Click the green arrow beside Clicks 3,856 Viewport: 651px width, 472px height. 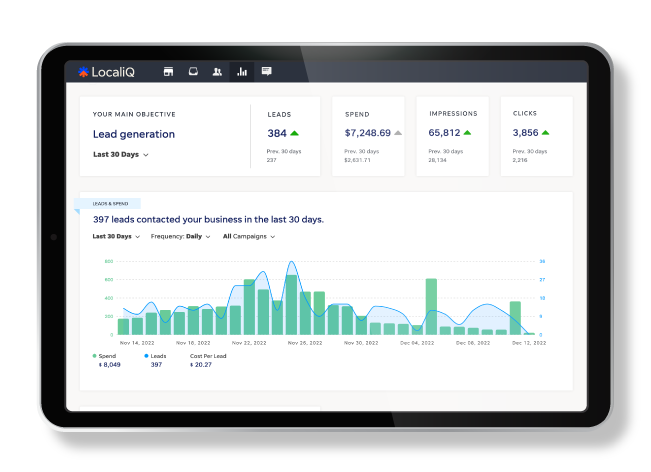click(546, 132)
